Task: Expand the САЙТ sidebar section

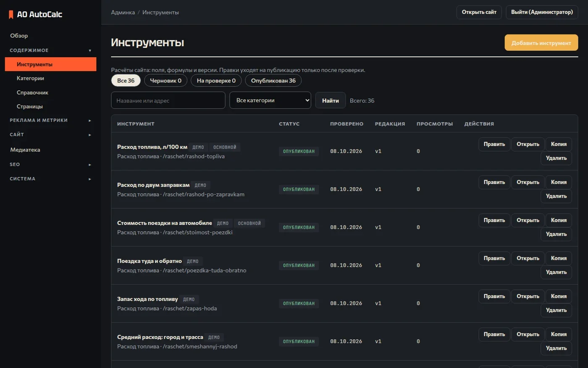Action: pyautogui.click(x=50, y=135)
